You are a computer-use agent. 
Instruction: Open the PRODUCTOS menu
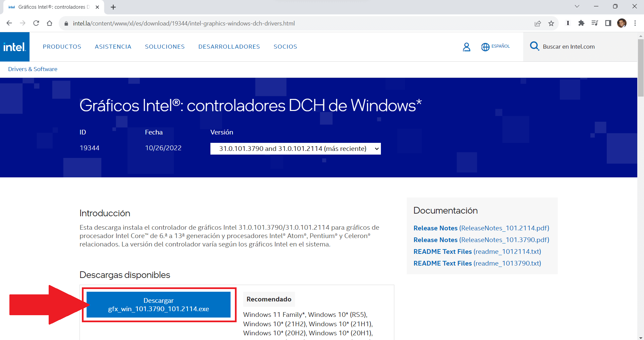tap(62, 47)
